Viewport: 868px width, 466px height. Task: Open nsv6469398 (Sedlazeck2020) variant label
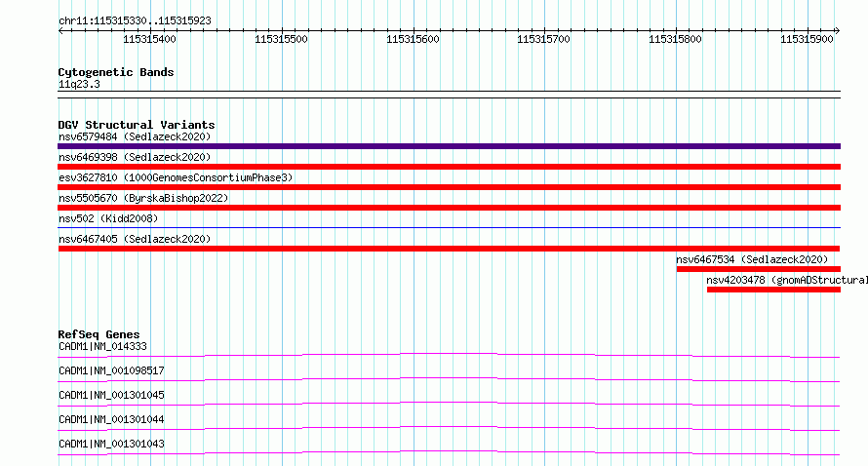(x=135, y=157)
